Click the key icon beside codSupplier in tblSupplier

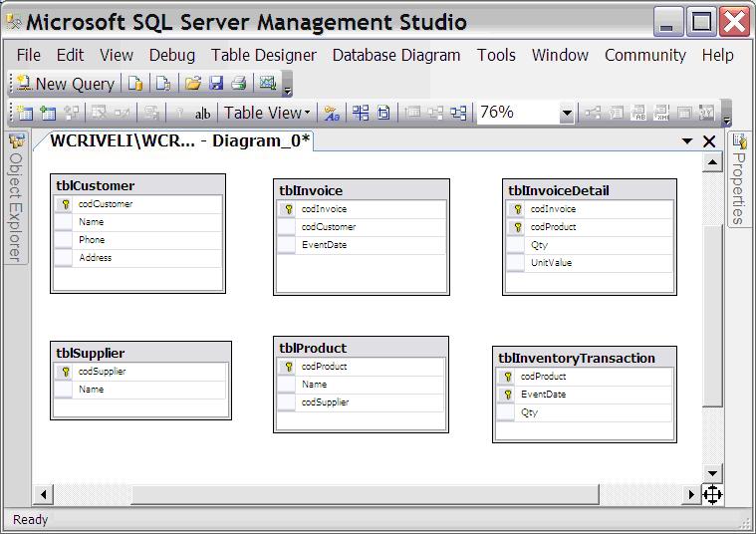coord(66,372)
